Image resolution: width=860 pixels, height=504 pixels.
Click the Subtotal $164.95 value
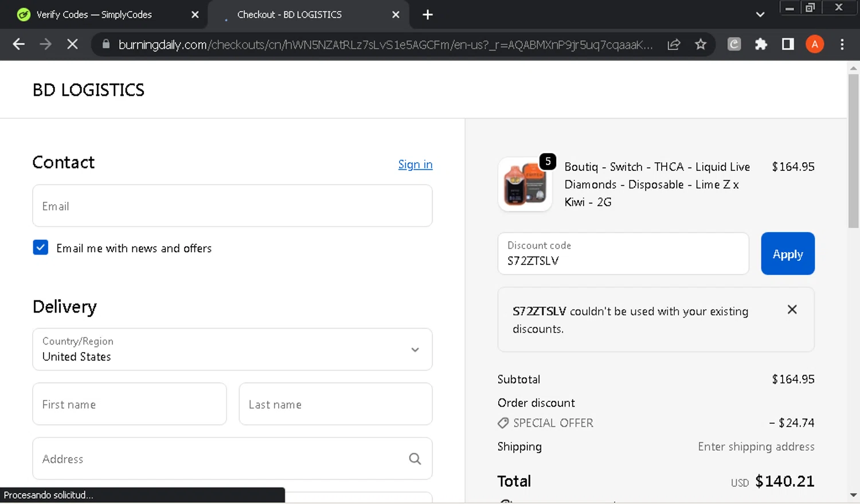(x=793, y=379)
